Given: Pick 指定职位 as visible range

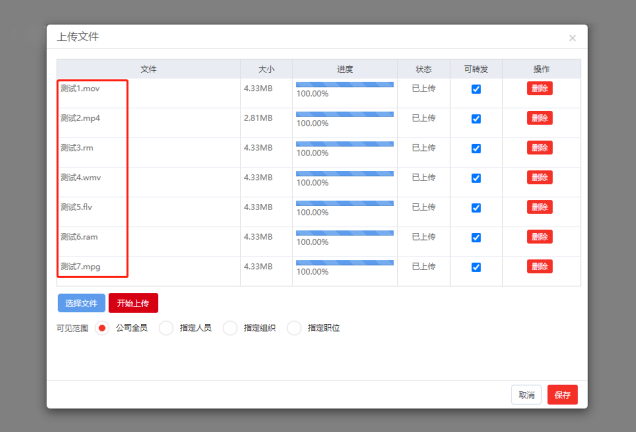Looking at the screenshot, I should click(294, 328).
